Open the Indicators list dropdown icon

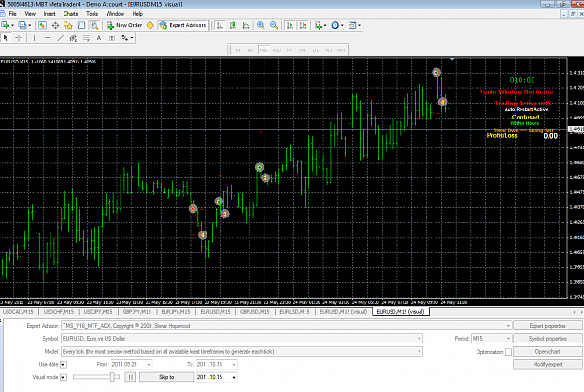320,25
